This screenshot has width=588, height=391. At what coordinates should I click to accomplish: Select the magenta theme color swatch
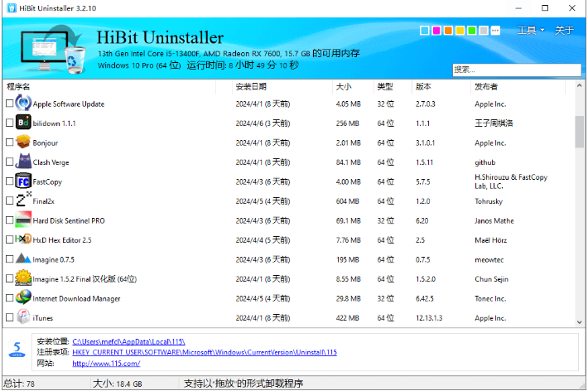(436, 31)
